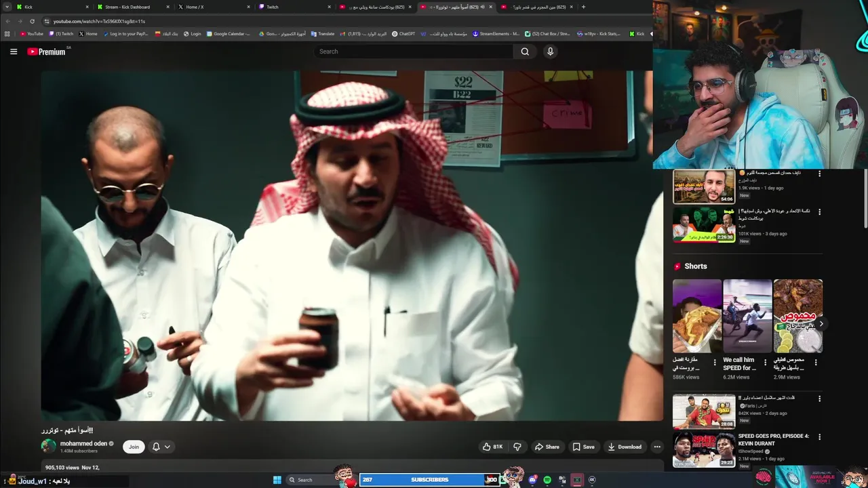Like the video with 81K likes

[x=492, y=447]
